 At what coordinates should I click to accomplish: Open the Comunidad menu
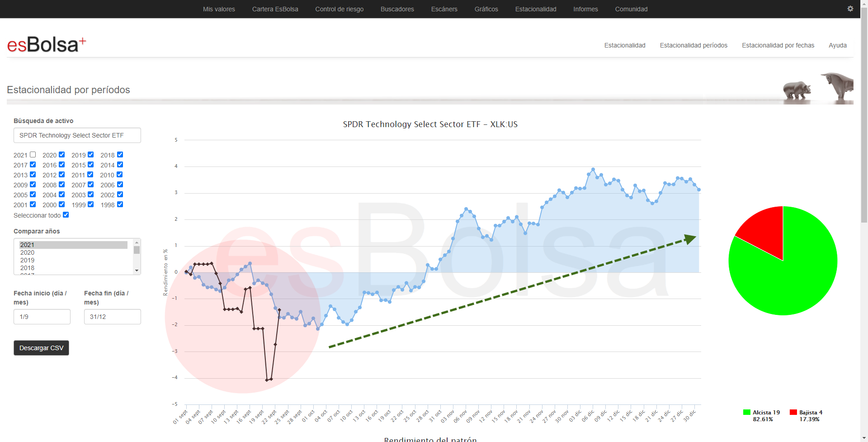pos(631,9)
